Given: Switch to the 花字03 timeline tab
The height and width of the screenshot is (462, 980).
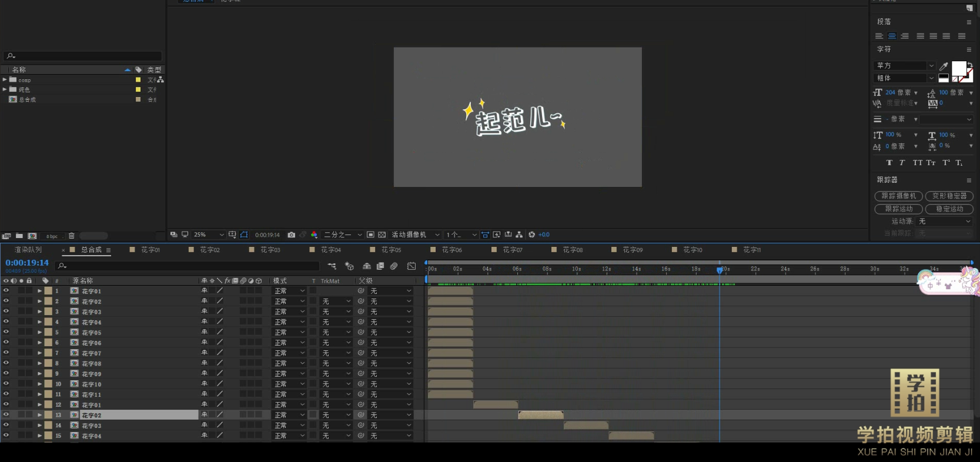Looking at the screenshot, I should pyautogui.click(x=270, y=250).
